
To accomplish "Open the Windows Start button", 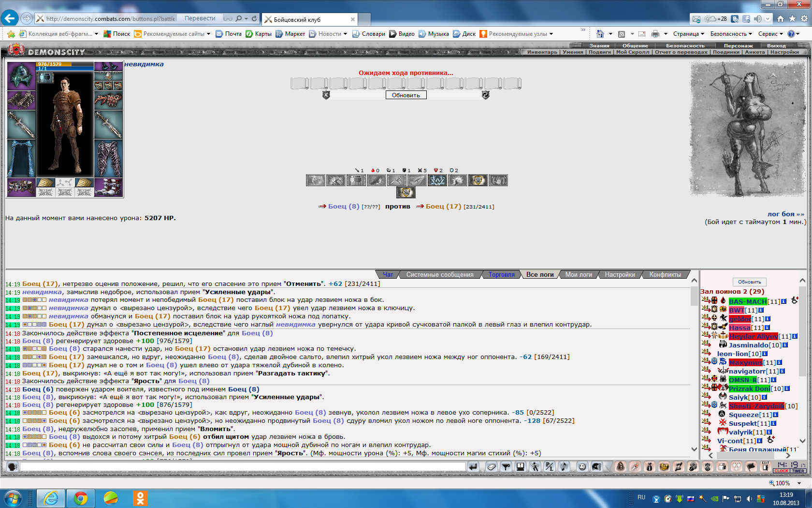I will click(x=13, y=498).
